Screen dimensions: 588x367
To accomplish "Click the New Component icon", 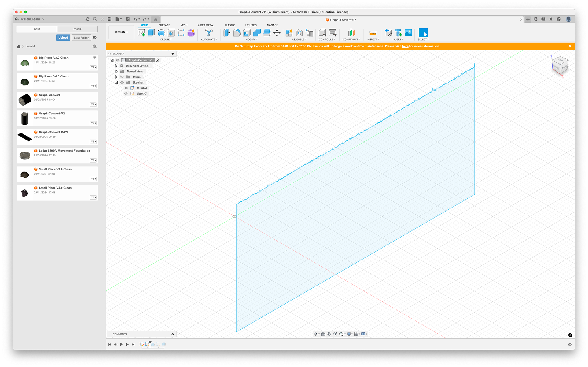I will click(289, 33).
